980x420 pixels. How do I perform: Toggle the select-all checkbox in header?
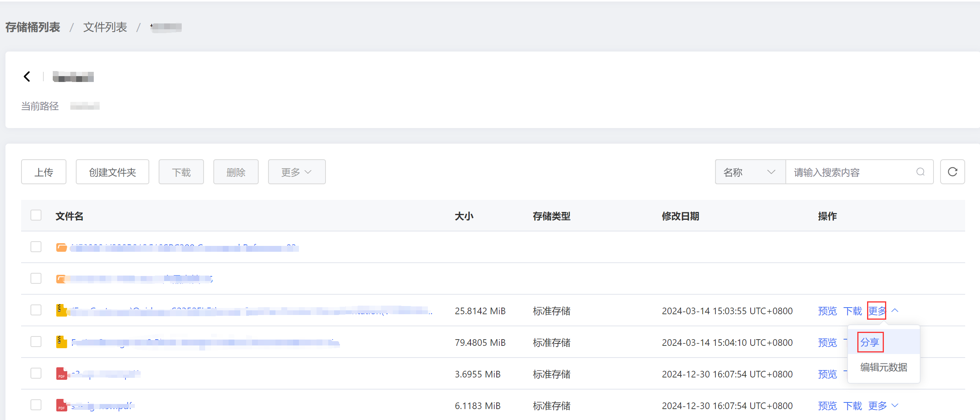click(36, 215)
